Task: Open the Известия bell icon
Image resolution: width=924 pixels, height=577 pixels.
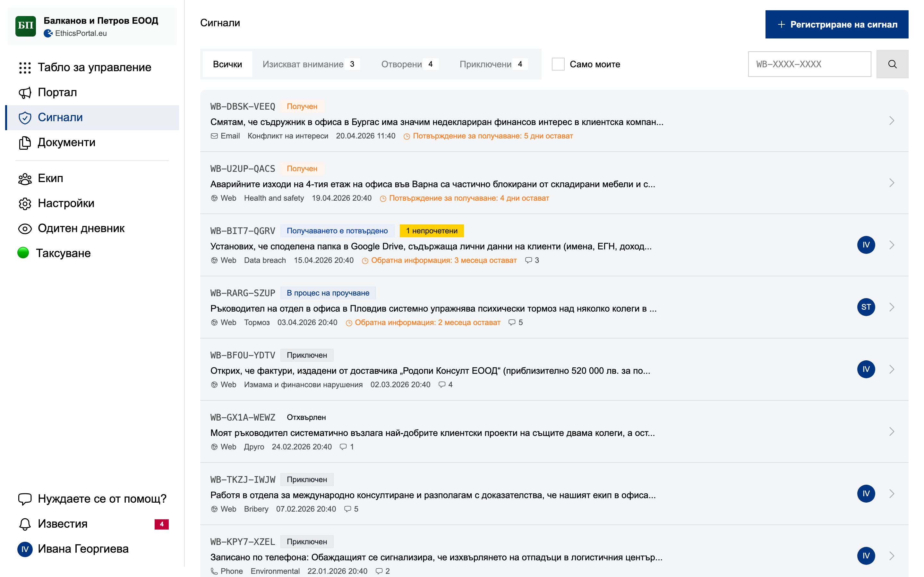Action: coord(25,524)
